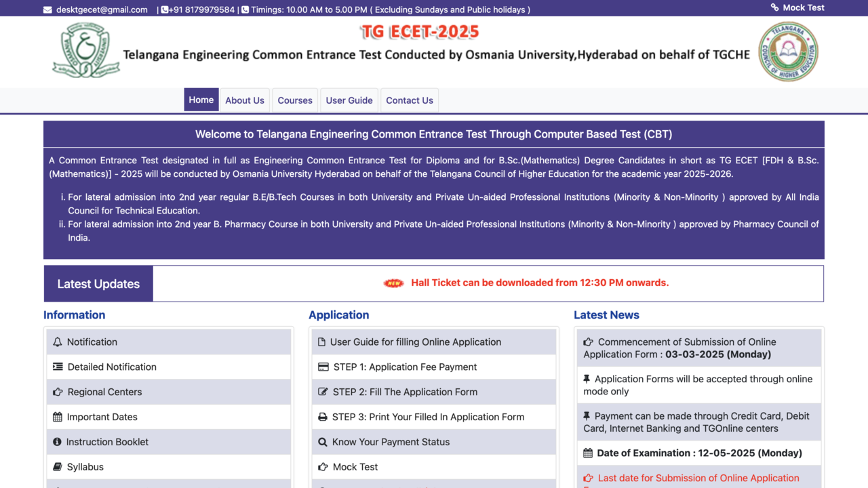Viewport: 868px width, 488px height.
Task: Click the book icon beside Syllabus
Action: (58, 467)
